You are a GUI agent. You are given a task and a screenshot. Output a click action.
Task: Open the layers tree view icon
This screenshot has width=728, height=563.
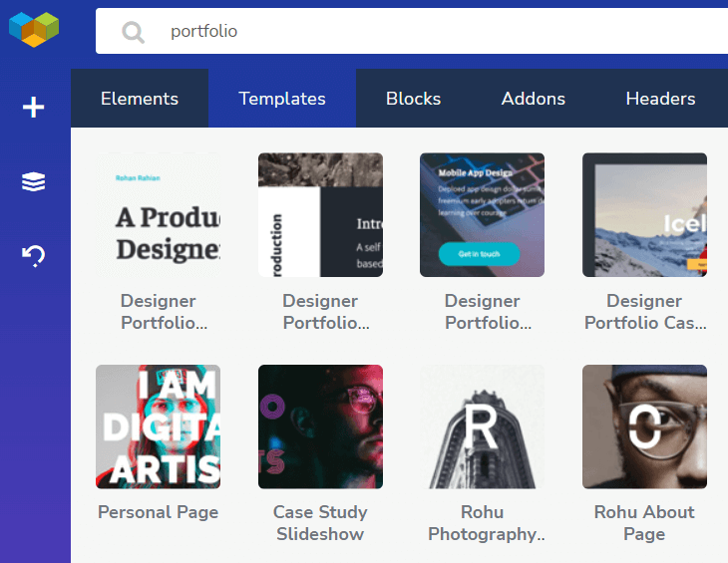(x=34, y=181)
